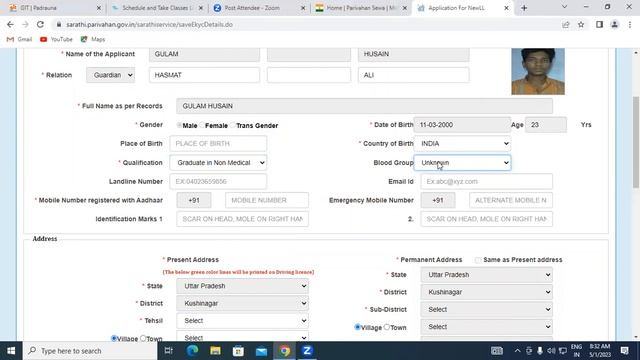The width and height of the screenshot is (640, 360).
Task: Select Village under Permanent Address
Action: [x=358, y=327]
